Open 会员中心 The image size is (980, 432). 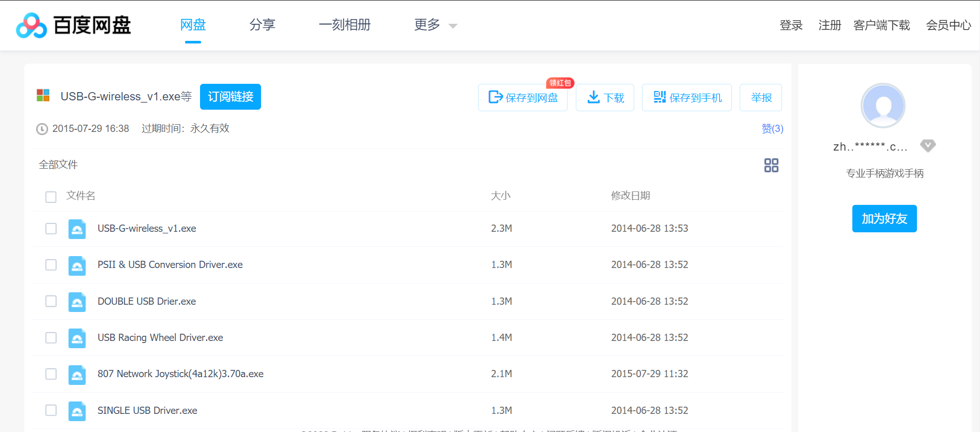pyautogui.click(x=948, y=25)
